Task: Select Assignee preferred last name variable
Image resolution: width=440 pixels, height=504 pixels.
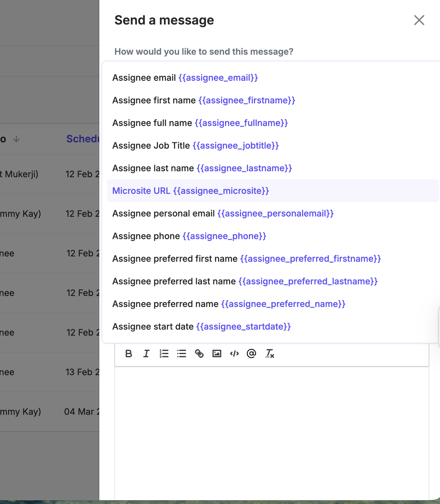Action: (273, 281)
